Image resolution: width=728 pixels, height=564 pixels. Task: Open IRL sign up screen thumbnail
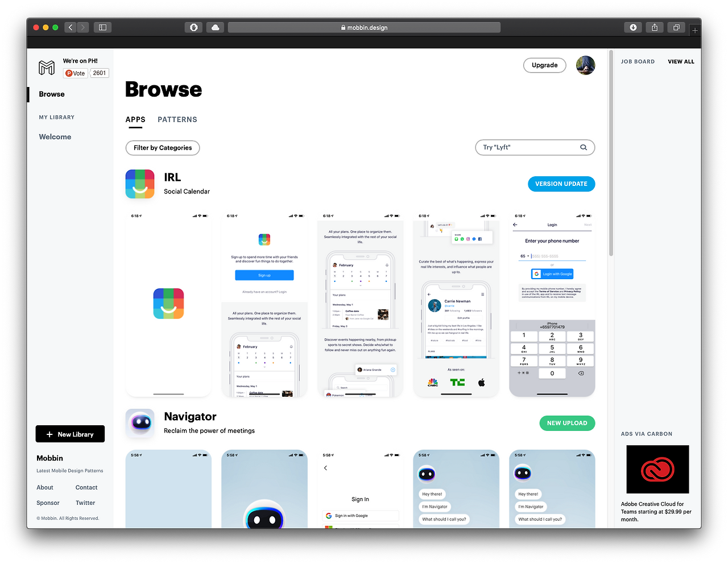click(x=264, y=304)
